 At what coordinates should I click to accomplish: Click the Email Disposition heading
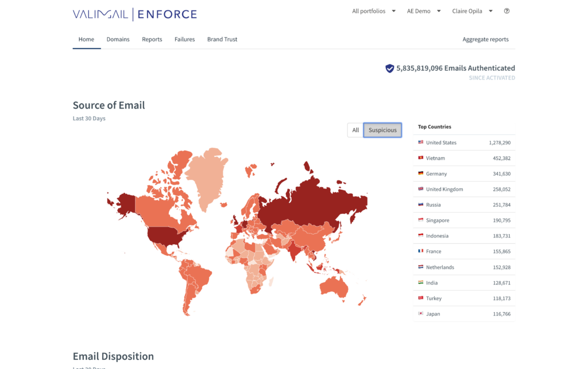click(113, 356)
